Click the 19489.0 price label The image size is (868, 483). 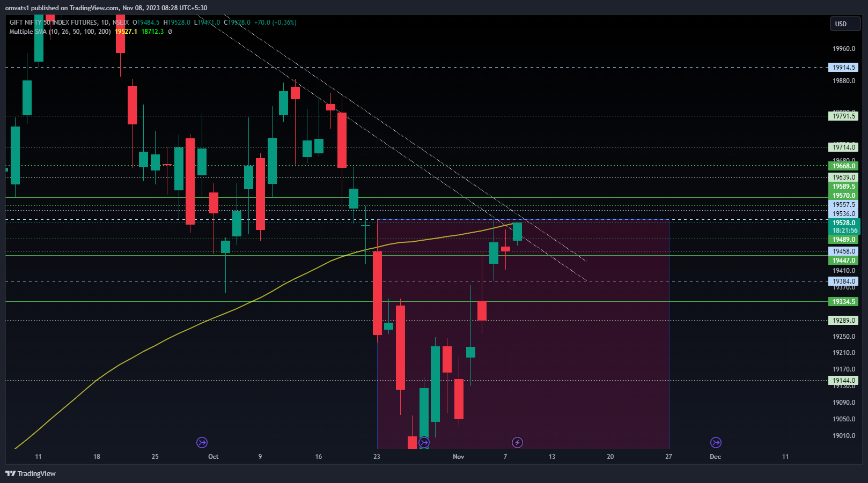point(843,240)
